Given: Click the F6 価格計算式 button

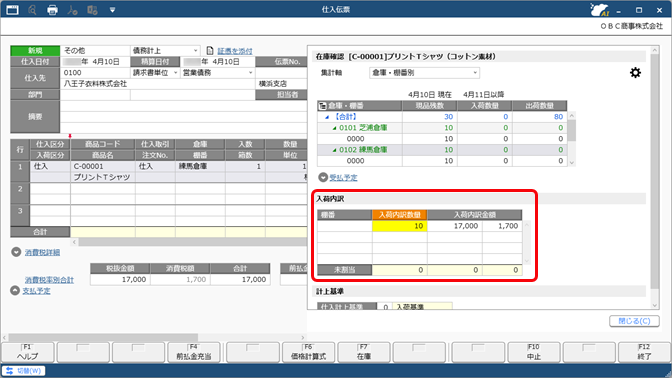Looking at the screenshot, I should pyautogui.click(x=308, y=352).
